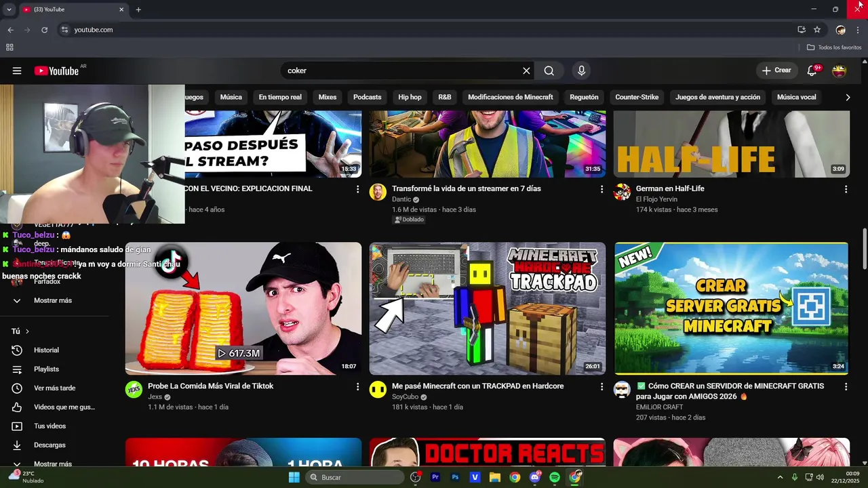Viewport: 868px width, 488px height.
Task: Open Premiere Pro from the taskbar
Action: [435, 477]
